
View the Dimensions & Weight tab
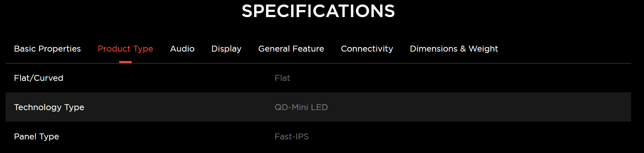454,49
